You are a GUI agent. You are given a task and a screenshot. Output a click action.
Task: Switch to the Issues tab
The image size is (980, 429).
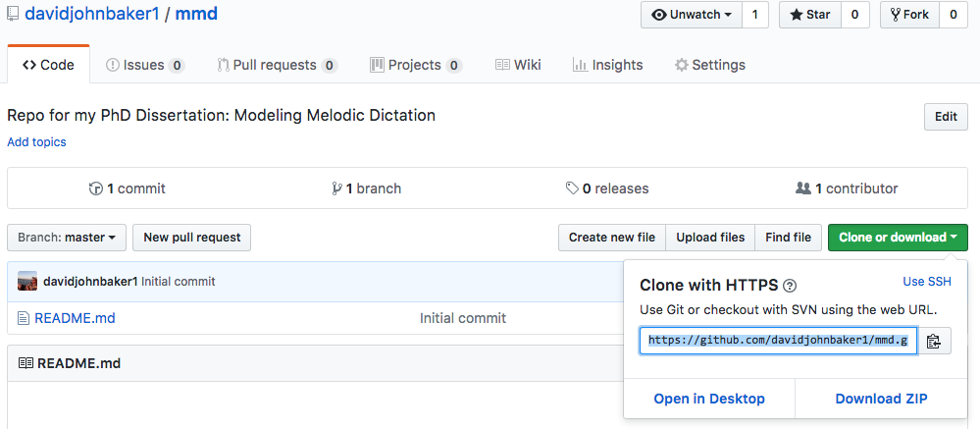coord(145,65)
